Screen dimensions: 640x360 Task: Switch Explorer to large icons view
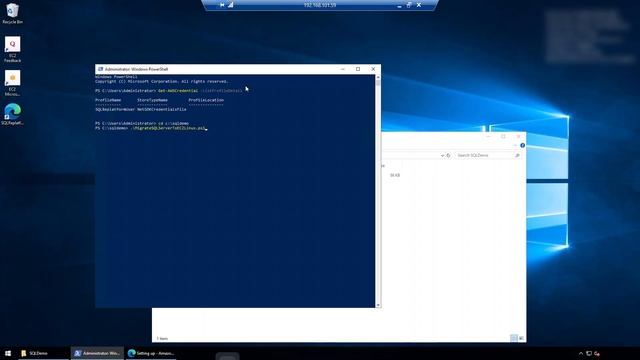click(x=521, y=338)
